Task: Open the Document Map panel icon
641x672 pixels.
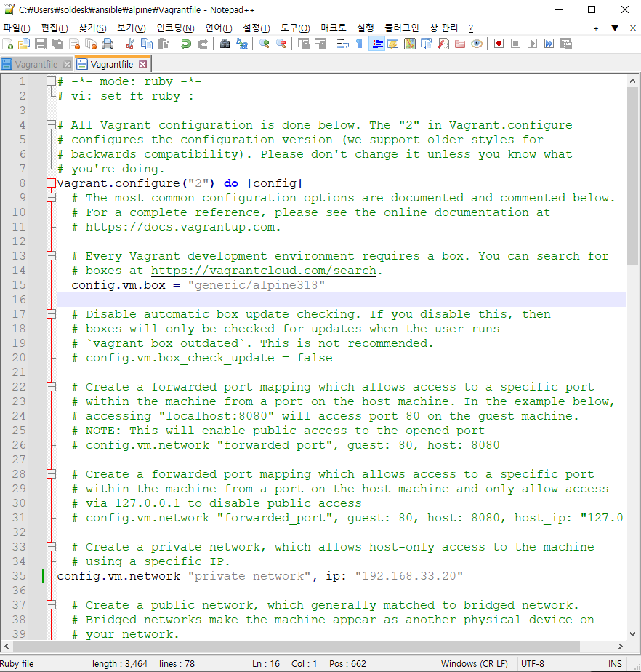Action: click(410, 44)
